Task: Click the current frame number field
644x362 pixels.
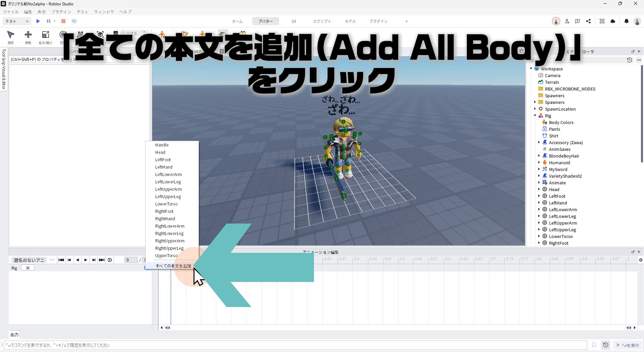Action: [x=131, y=260]
